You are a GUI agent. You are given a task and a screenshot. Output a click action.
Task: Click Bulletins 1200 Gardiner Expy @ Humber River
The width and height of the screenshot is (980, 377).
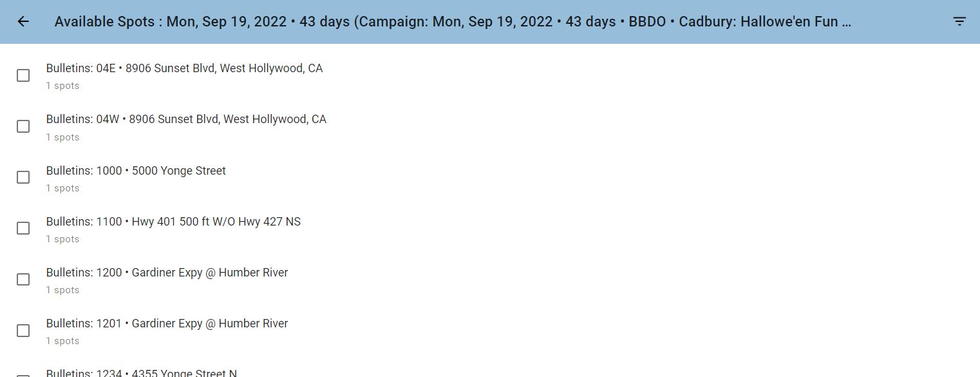490,280
